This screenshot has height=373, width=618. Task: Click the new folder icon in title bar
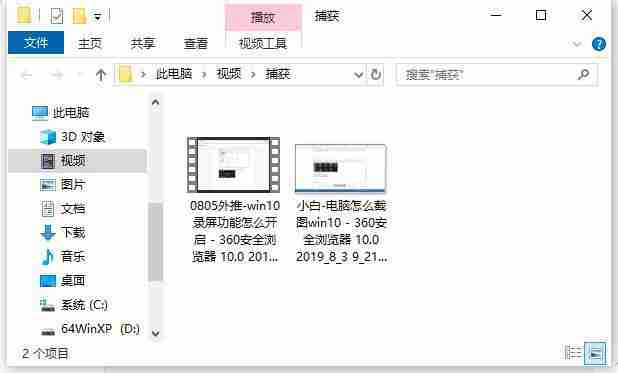tap(79, 16)
